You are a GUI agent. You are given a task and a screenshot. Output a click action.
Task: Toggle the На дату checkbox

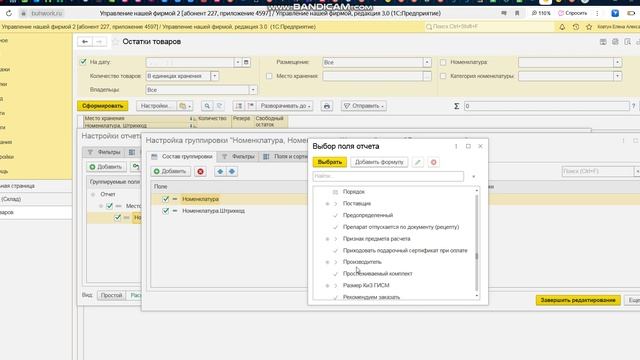[83, 62]
